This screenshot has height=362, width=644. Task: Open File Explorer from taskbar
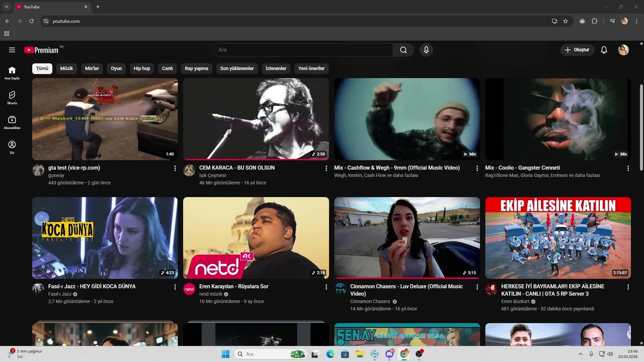coord(360,354)
